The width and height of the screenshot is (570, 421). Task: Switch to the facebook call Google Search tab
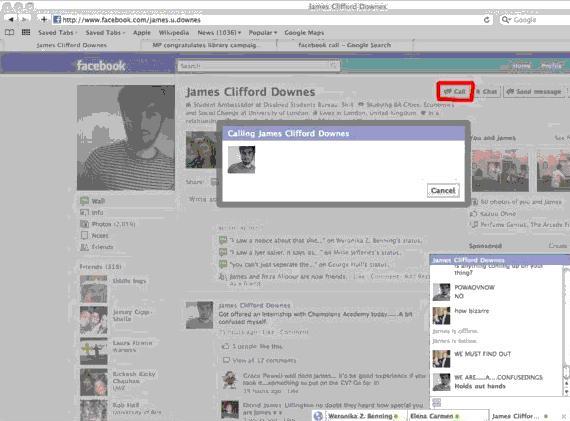pyautogui.click(x=345, y=45)
